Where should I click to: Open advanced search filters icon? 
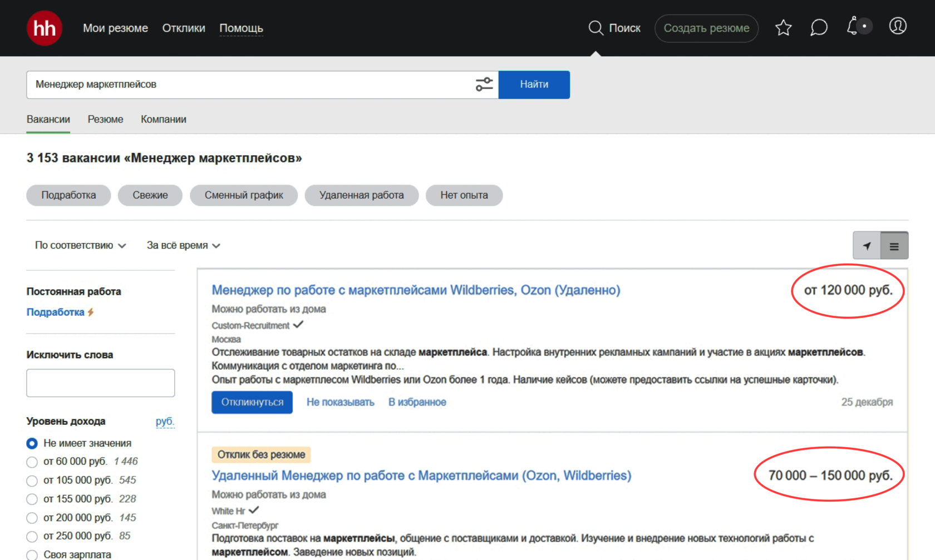[x=484, y=85]
